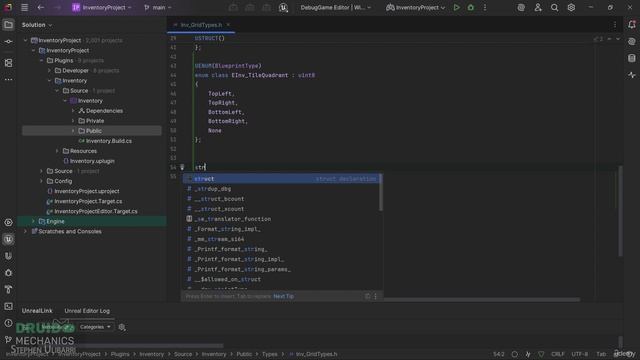Click the editor vertical scrollbar
This screenshot has width=640, height=360.
620,211
